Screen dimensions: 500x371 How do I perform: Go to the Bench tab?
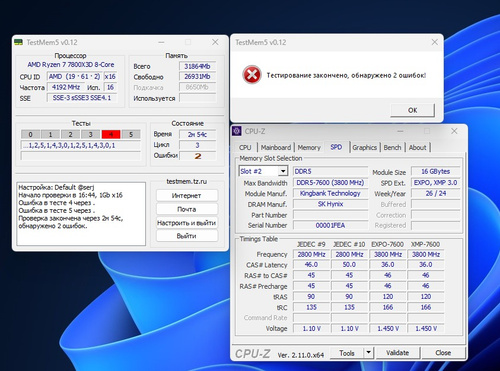[x=392, y=147]
